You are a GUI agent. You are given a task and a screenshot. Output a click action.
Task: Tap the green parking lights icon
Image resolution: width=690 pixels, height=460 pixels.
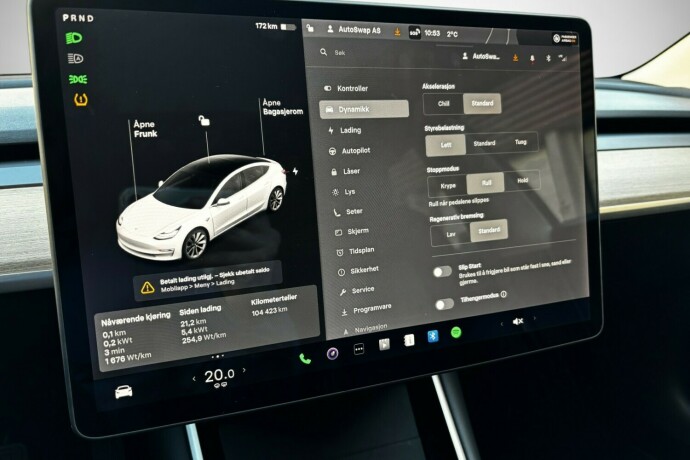78,79
